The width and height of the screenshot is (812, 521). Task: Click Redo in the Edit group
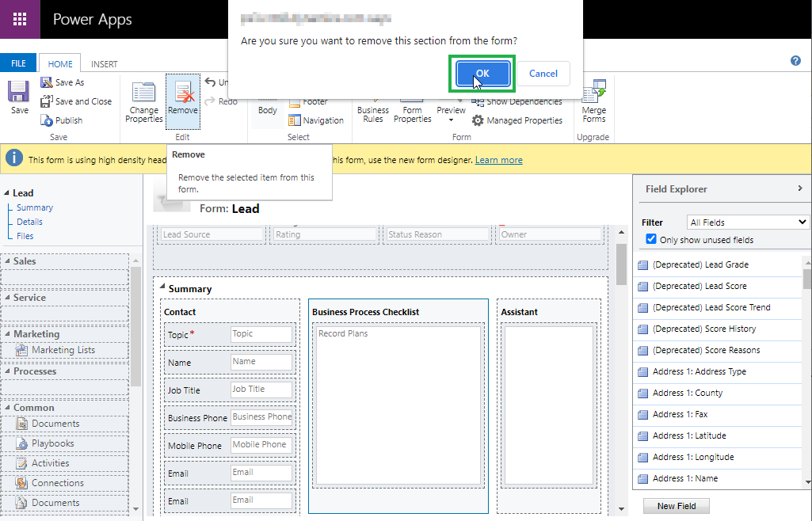point(221,101)
